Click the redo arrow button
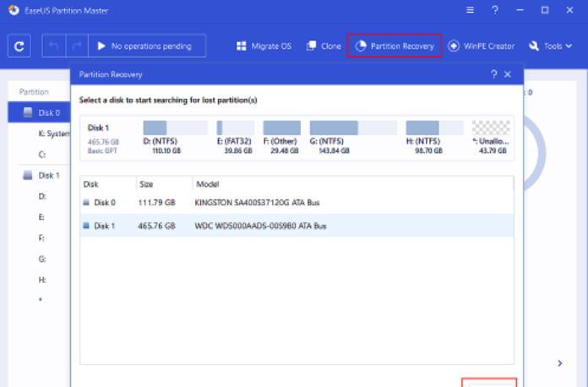This screenshot has width=588, height=387. click(77, 46)
